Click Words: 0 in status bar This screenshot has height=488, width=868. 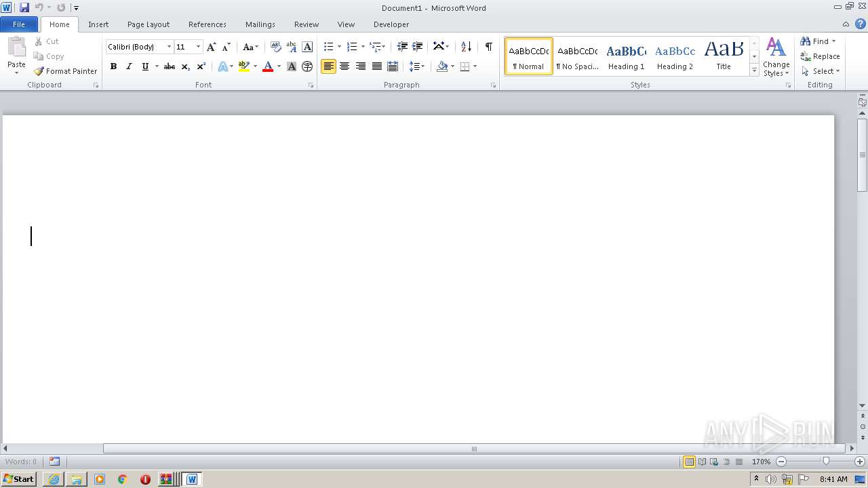[21, 462]
